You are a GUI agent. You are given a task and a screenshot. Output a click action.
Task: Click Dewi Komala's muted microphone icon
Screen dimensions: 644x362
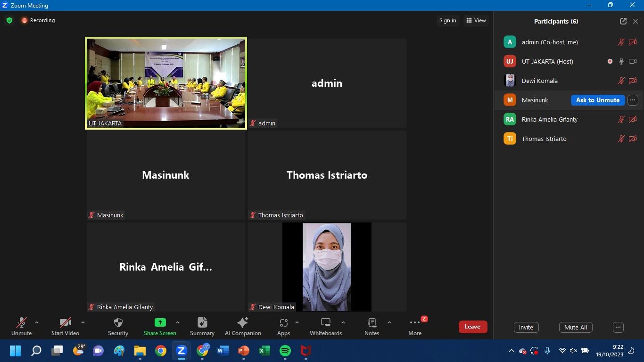tap(621, 81)
